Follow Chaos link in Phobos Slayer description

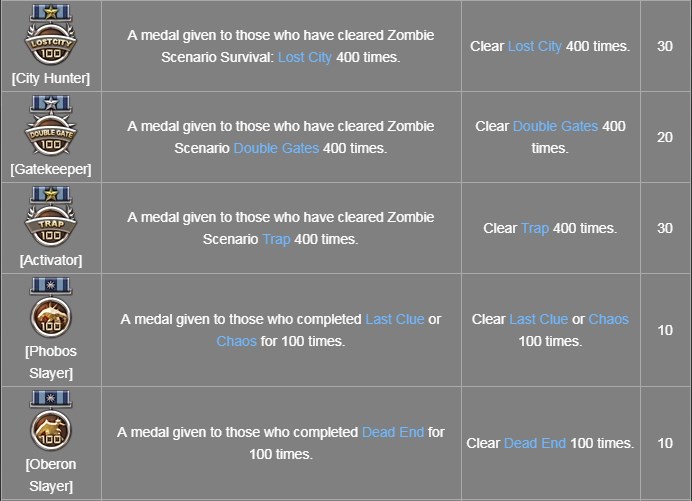(236, 341)
